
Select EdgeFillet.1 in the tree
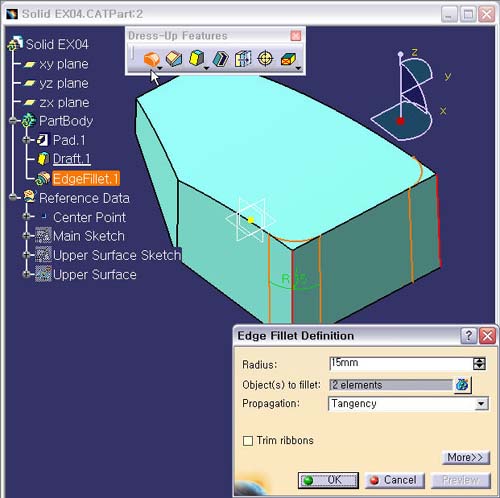coord(86,179)
